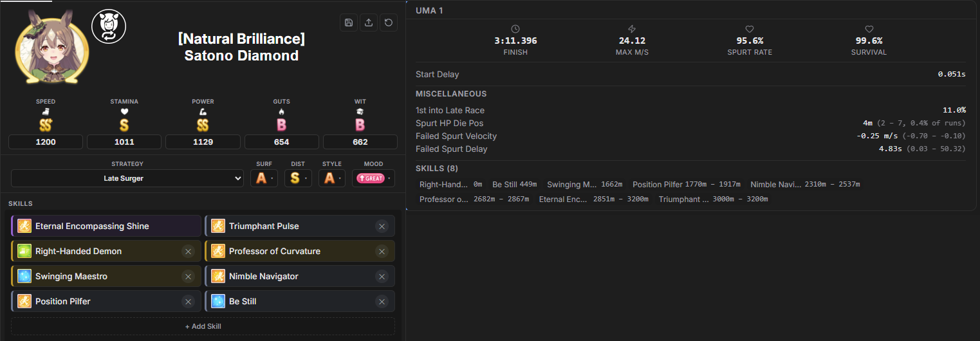Click the Right-Hand... skill chip in results
The height and width of the screenshot is (341, 980).
coord(451,184)
